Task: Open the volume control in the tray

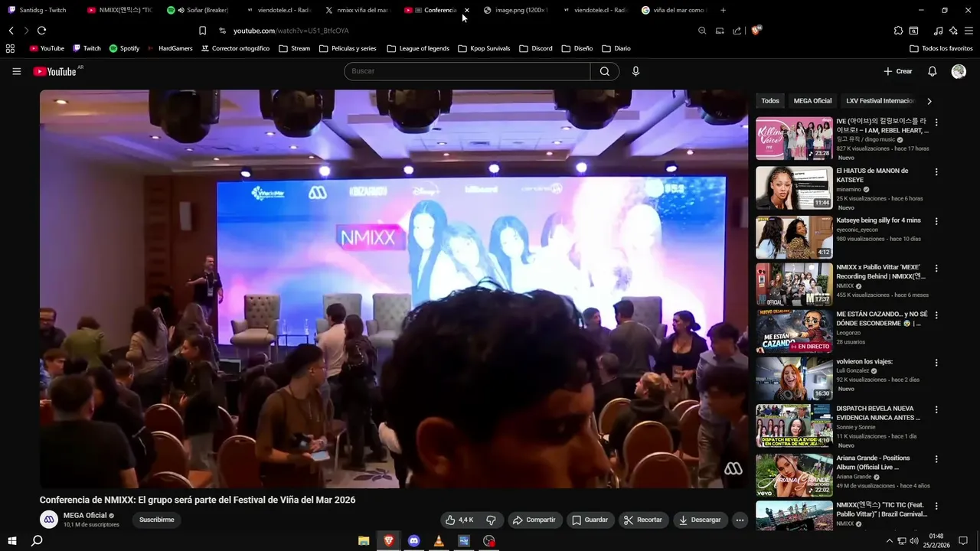Action: tap(913, 541)
